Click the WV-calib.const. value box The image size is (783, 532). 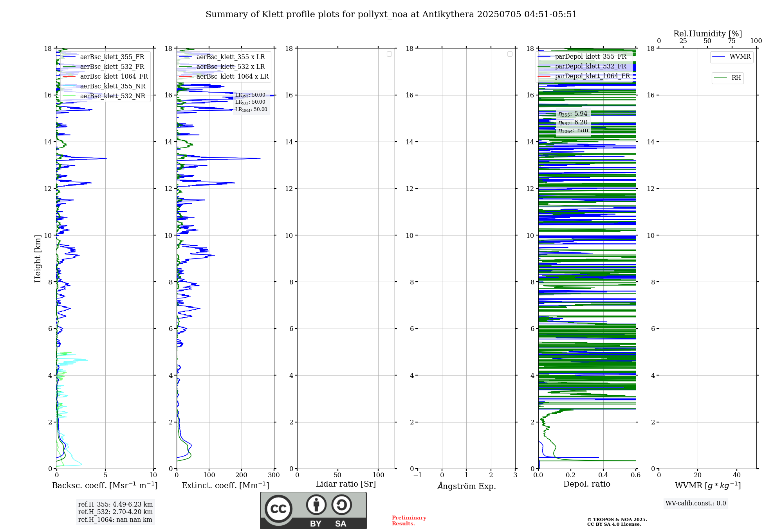click(695, 503)
